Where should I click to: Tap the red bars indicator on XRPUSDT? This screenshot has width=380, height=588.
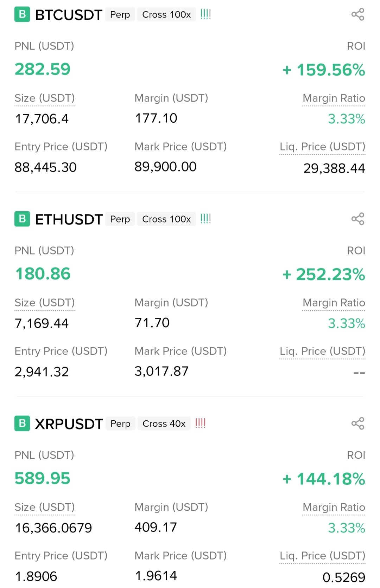[x=200, y=423]
